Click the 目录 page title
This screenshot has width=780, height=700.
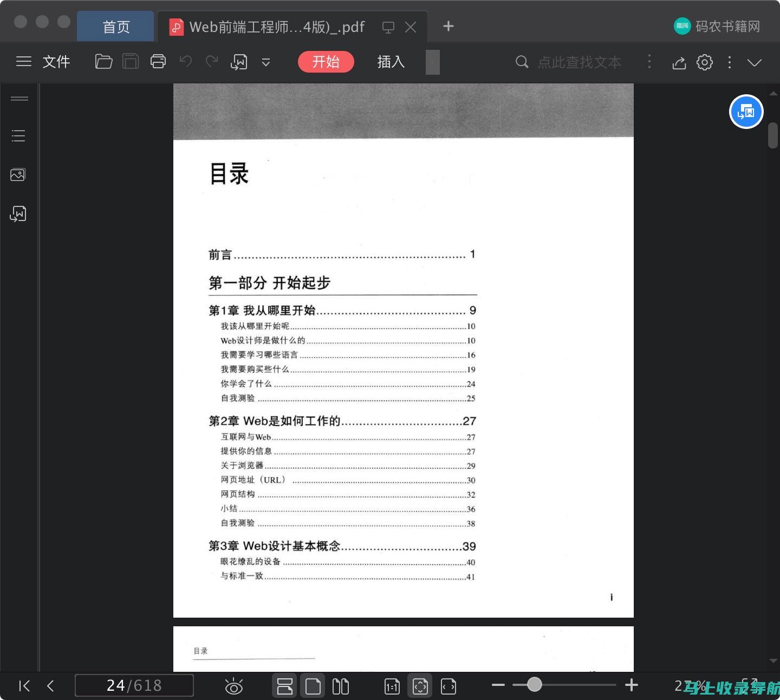click(x=229, y=174)
